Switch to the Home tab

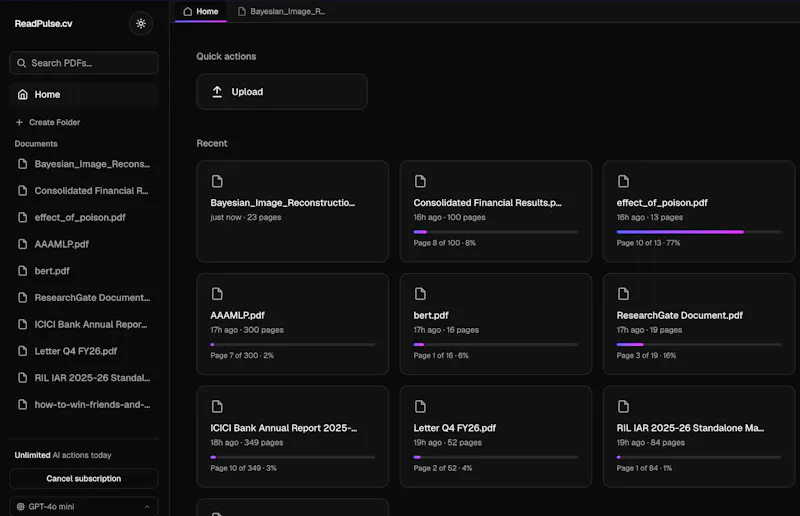tap(201, 11)
